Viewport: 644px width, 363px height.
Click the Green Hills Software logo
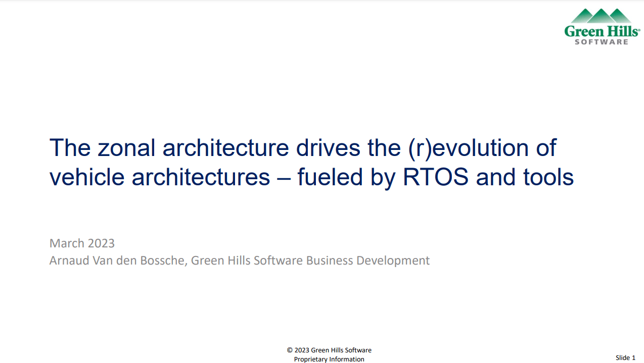click(602, 27)
